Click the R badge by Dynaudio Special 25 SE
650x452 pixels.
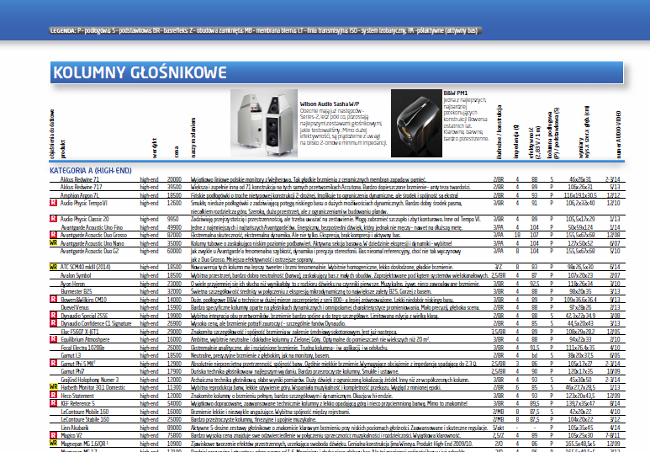pos(53,315)
